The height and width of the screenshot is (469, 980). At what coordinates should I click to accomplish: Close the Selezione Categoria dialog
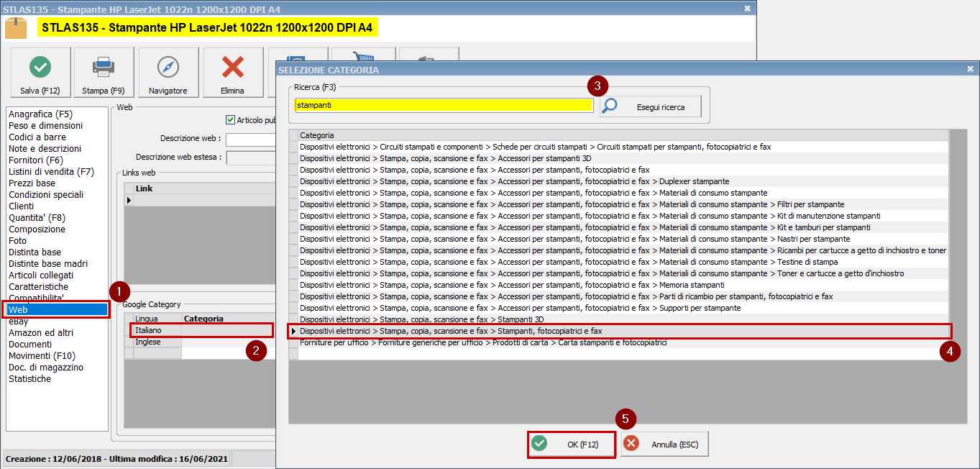point(970,69)
